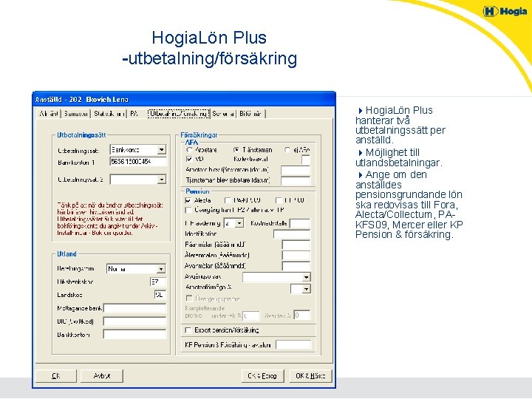Open the Avgångsorsak dropdown
Screen dimensions: 532x399
coord(306,277)
